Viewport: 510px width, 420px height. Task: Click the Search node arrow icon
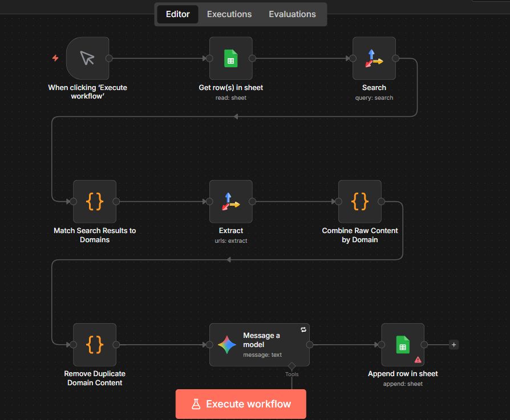click(374, 58)
